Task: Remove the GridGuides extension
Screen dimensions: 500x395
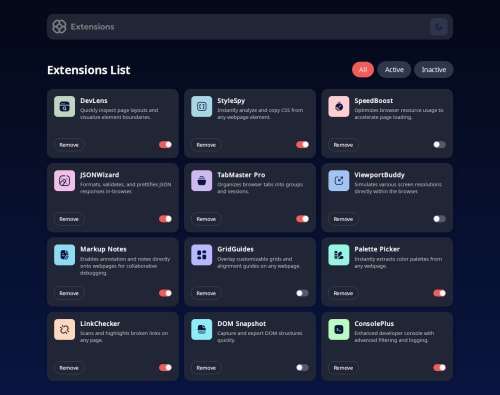Action: click(206, 293)
